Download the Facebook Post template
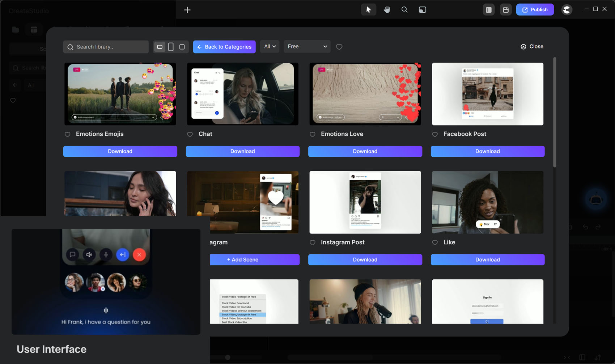Screen dimensions: 615x364 click(487, 151)
